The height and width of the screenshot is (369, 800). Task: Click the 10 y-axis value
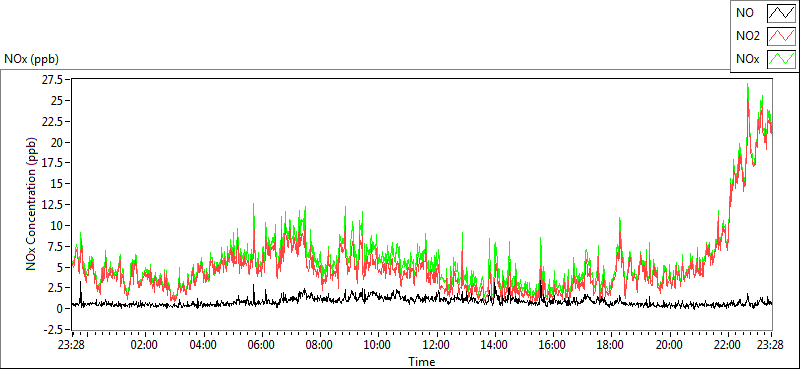[x=56, y=226]
